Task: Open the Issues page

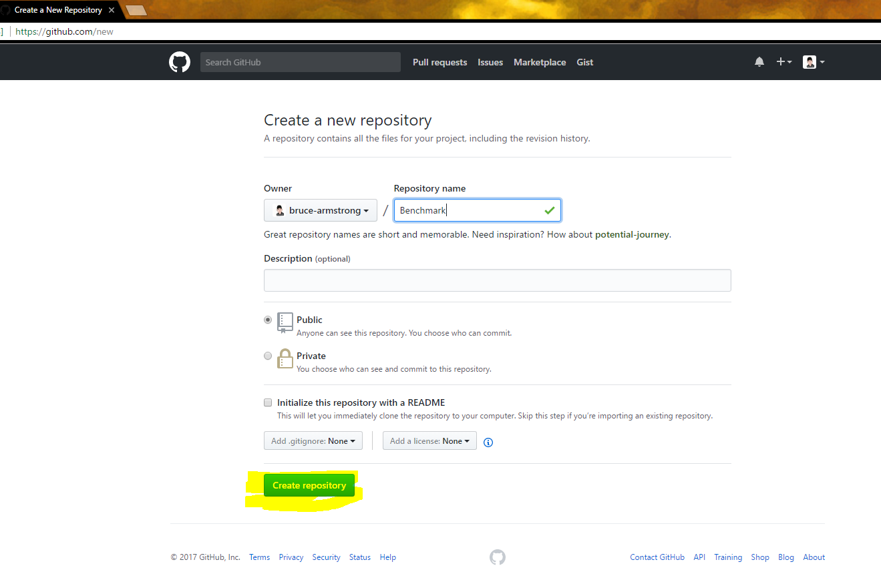Action: point(490,62)
